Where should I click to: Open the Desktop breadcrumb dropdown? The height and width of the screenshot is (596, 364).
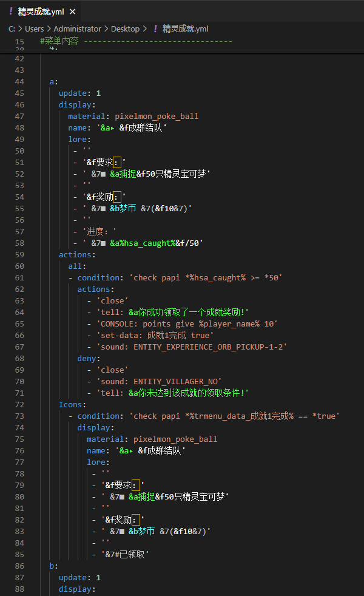click(125, 29)
